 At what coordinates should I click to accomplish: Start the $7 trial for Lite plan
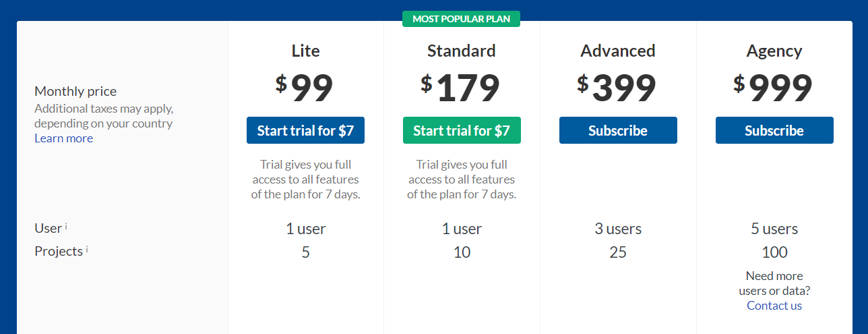point(305,130)
